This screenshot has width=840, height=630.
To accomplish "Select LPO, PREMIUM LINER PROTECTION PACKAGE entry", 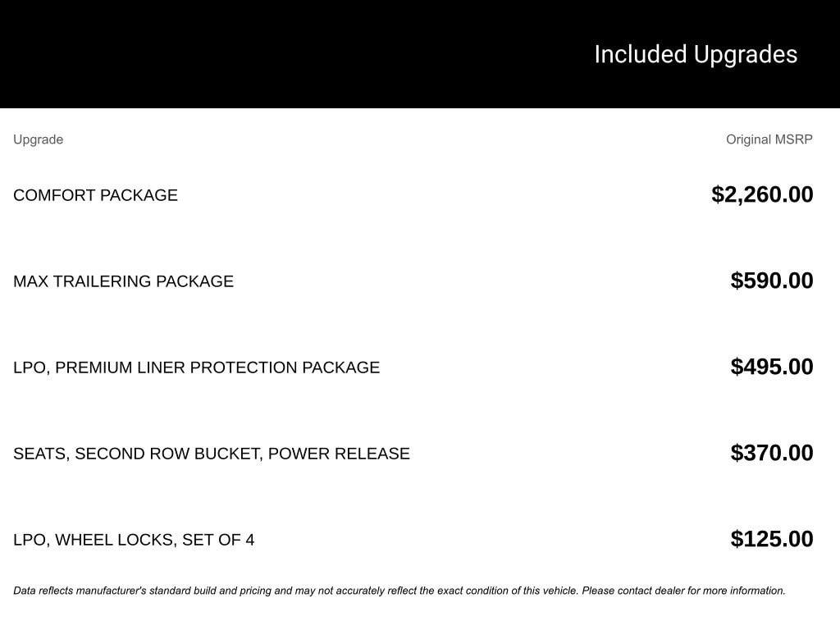I will coord(196,367).
